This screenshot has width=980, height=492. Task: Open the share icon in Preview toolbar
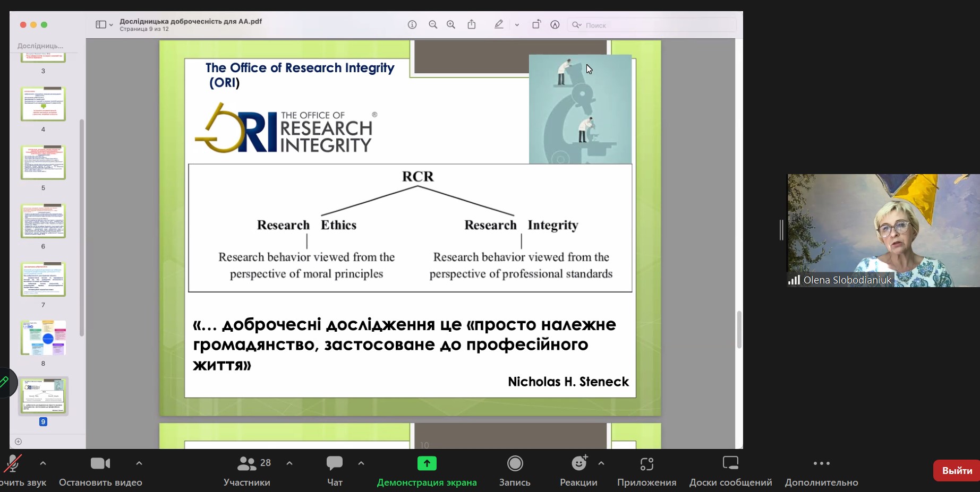pyautogui.click(x=472, y=24)
